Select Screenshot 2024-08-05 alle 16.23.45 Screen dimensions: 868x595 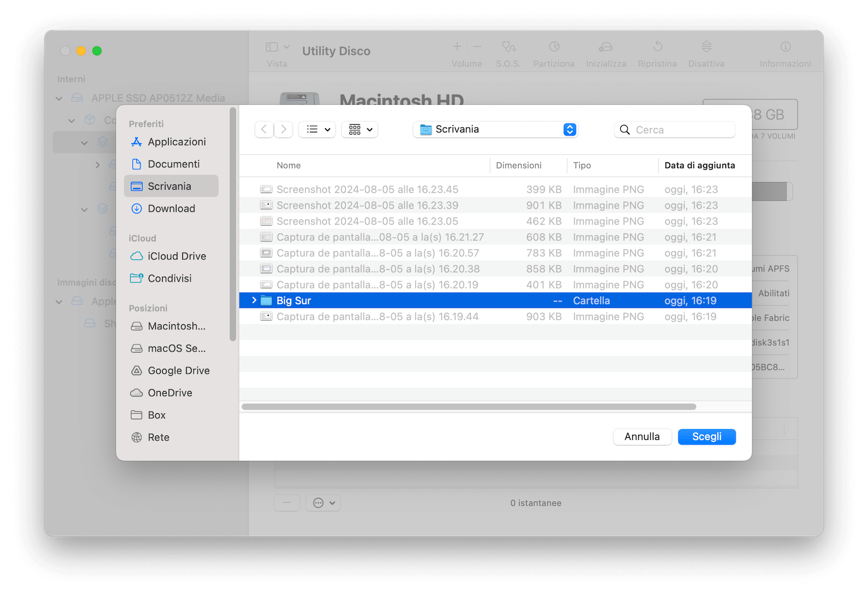pos(495,189)
